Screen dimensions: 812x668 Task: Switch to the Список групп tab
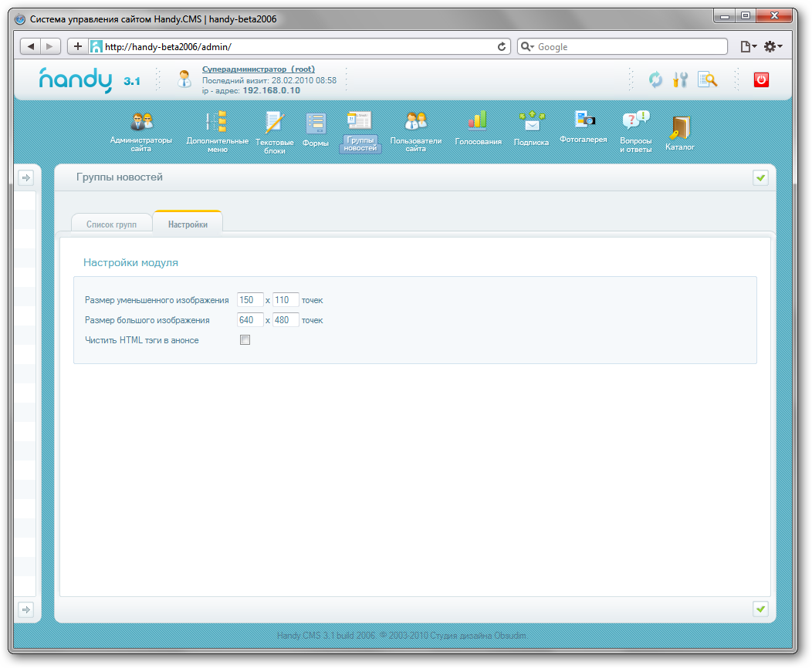click(x=111, y=224)
